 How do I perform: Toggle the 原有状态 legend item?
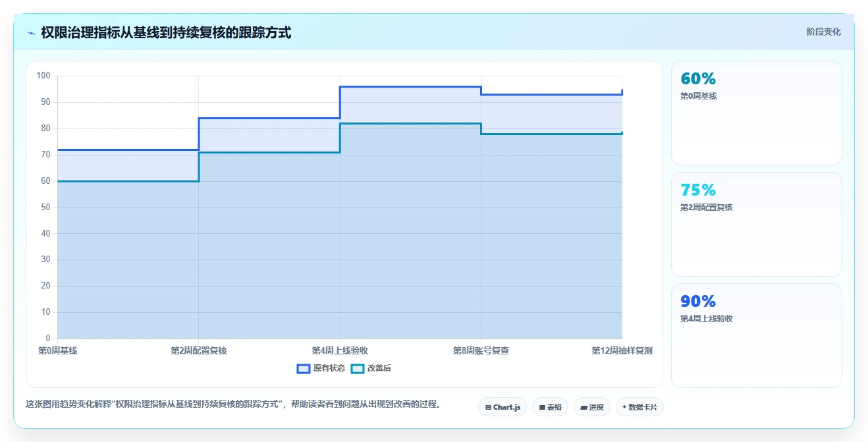click(321, 368)
